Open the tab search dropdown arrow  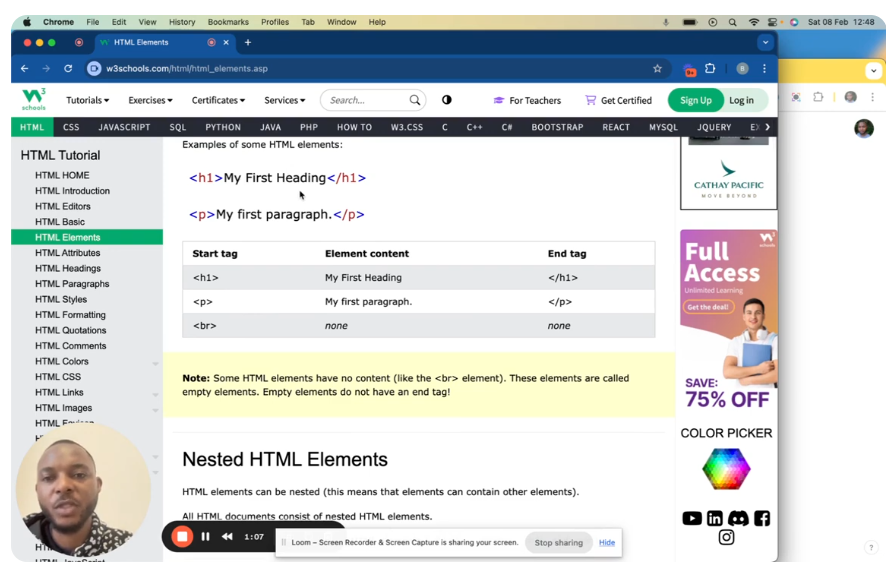click(765, 43)
